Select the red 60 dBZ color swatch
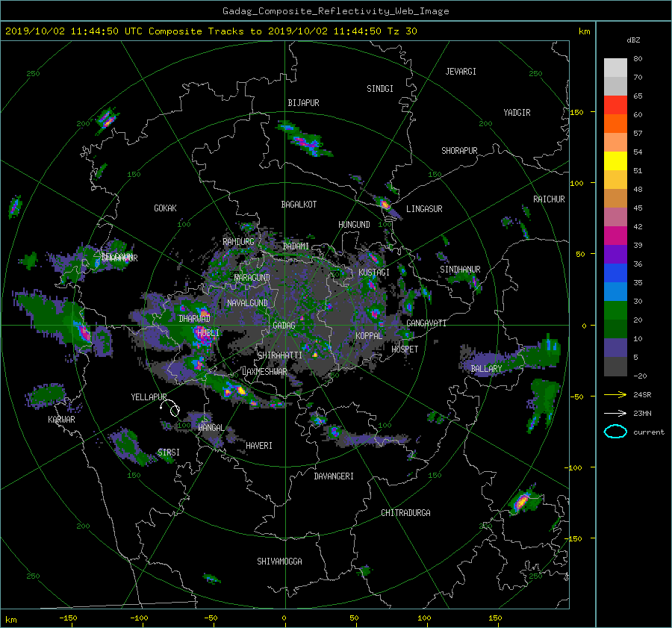The height and width of the screenshot is (628, 672). tap(615, 105)
